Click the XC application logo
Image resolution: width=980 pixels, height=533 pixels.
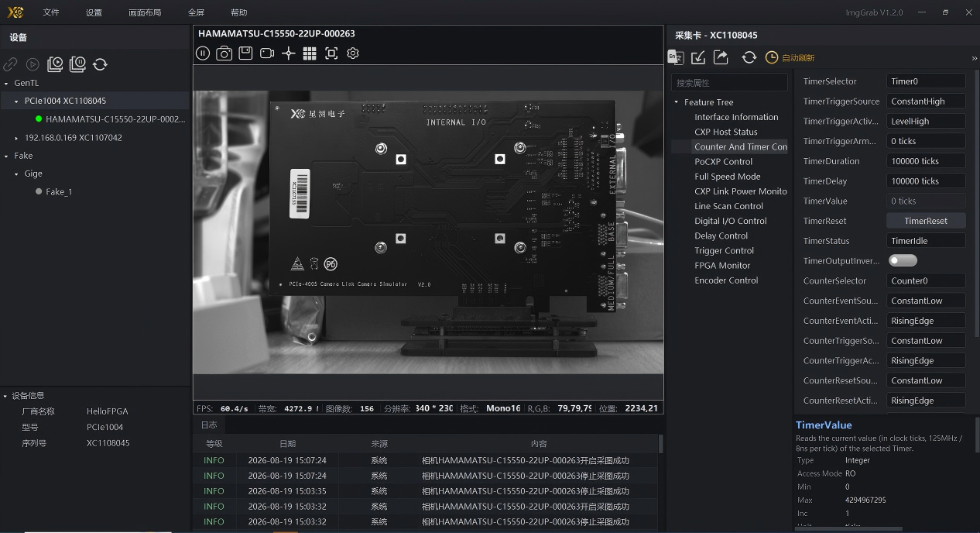[15, 12]
